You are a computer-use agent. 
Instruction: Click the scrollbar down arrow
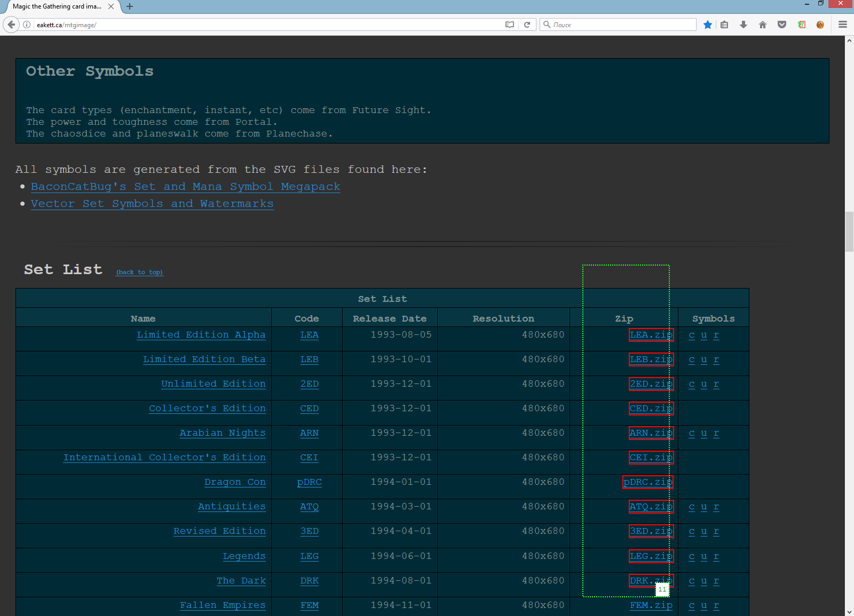(849, 612)
